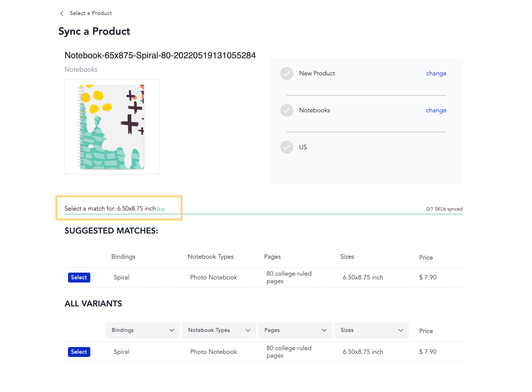This screenshot has height=392, width=532.
Task: Click change link next to New Product
Action: click(x=436, y=73)
